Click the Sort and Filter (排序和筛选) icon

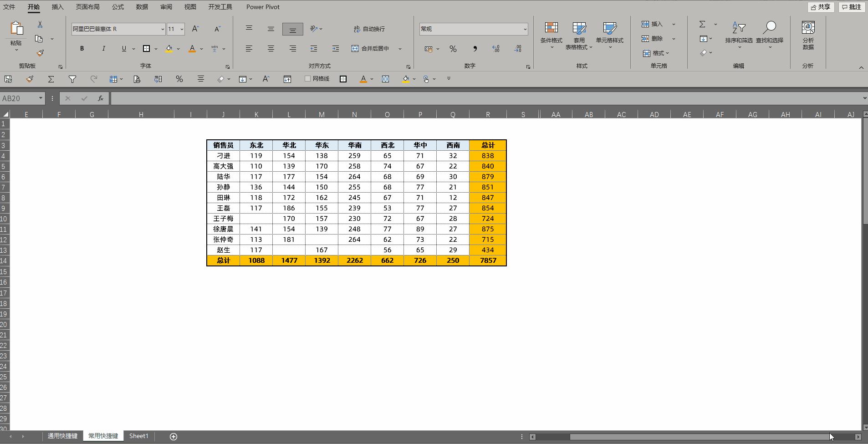[739, 35]
